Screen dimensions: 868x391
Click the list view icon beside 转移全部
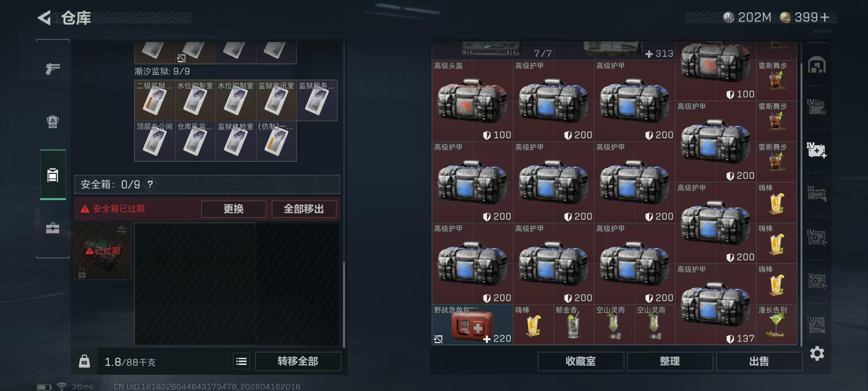pos(241,361)
